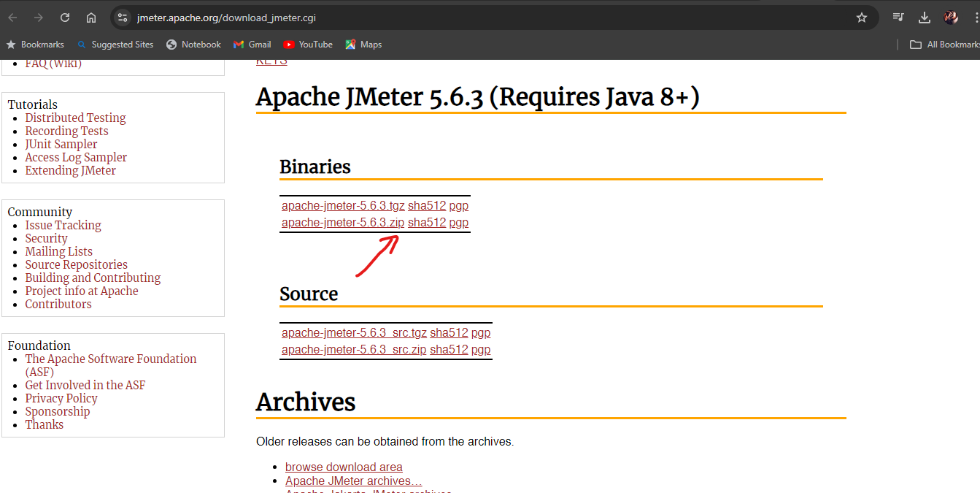Open the YouTube bookmark
This screenshot has height=493, width=980.
click(x=308, y=44)
